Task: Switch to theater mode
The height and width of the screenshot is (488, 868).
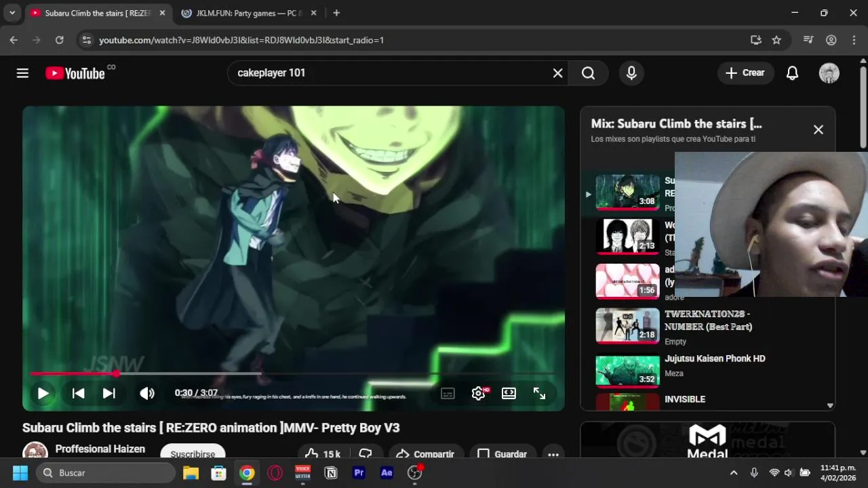Action: (x=509, y=393)
